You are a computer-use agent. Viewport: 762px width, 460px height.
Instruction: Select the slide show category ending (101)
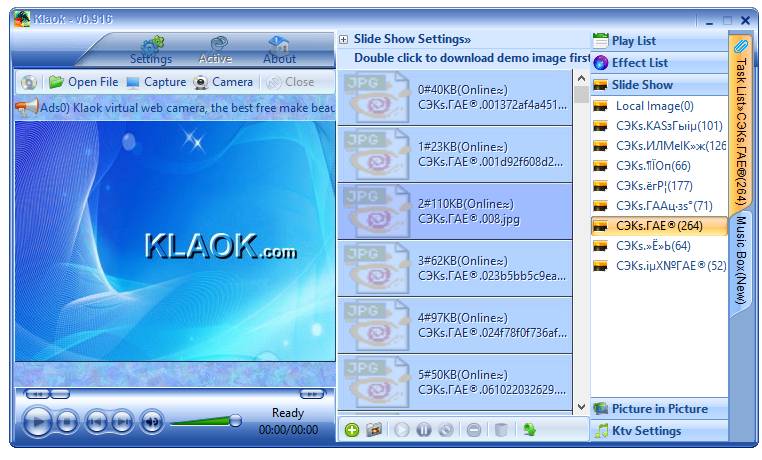tap(659, 126)
